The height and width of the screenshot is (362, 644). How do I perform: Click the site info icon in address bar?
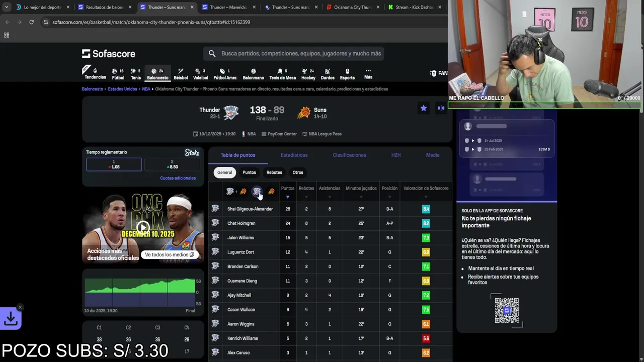pos(46,22)
